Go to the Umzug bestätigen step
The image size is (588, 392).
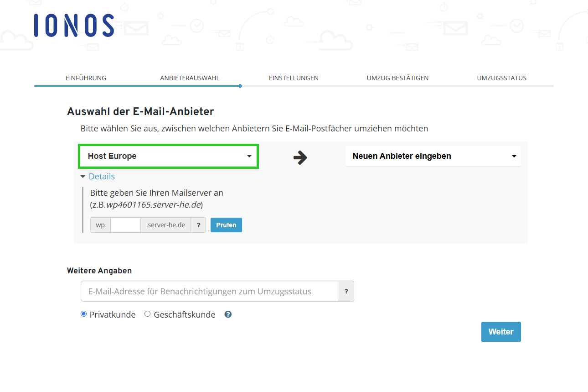(x=397, y=78)
